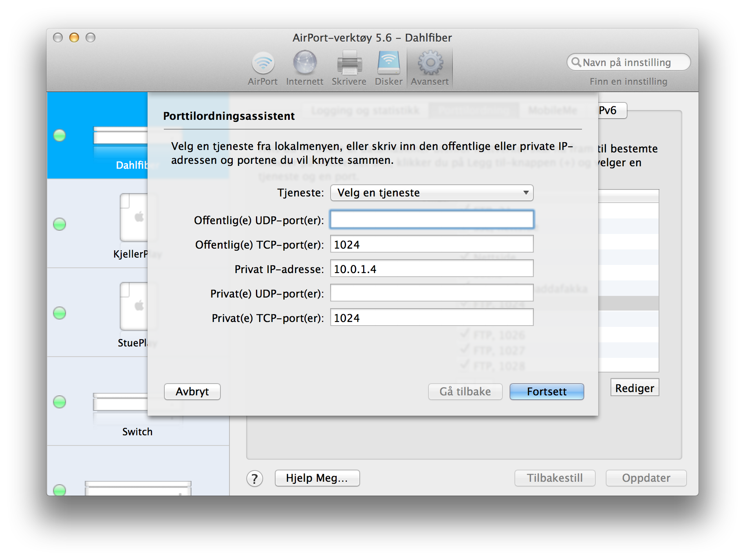The height and width of the screenshot is (560, 745).
Task: Click the round help question mark button
Action: tap(255, 478)
